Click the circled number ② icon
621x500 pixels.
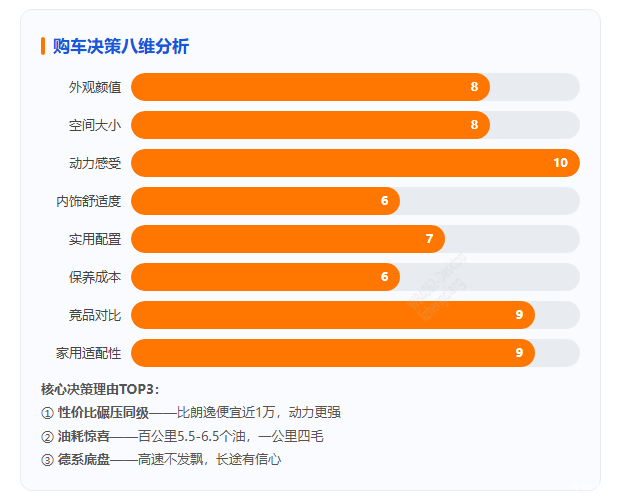pyautogui.click(x=47, y=437)
